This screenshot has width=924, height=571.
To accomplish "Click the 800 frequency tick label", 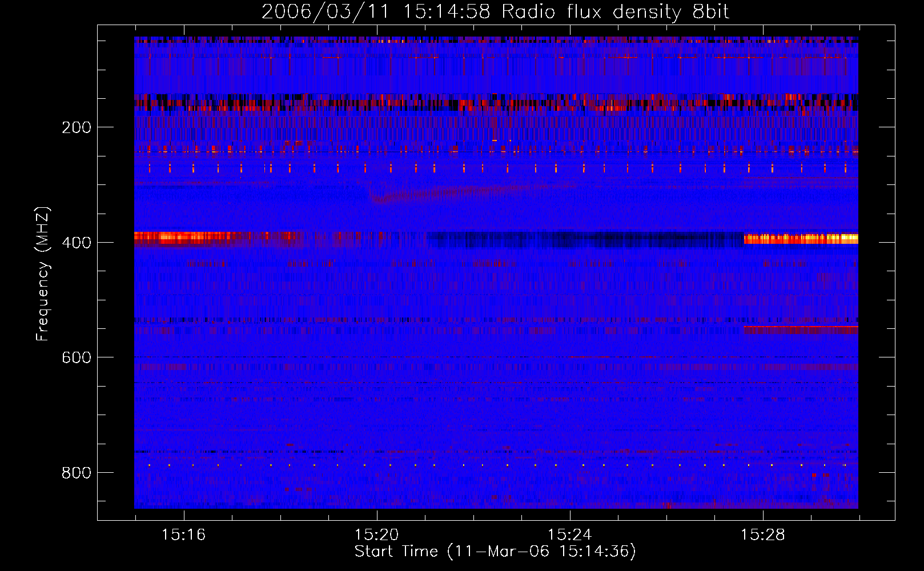I will (x=77, y=473).
